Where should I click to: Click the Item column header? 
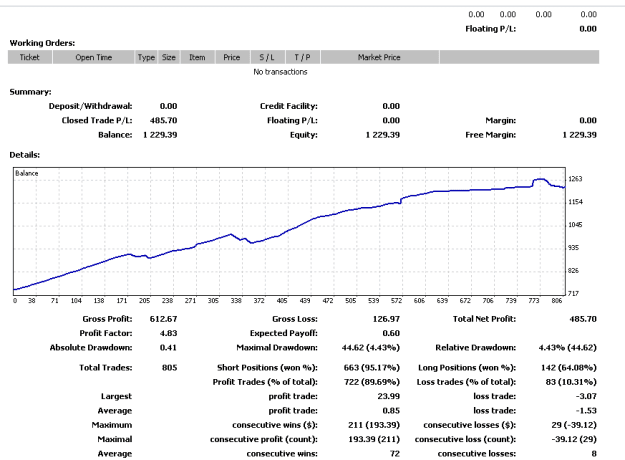click(198, 57)
